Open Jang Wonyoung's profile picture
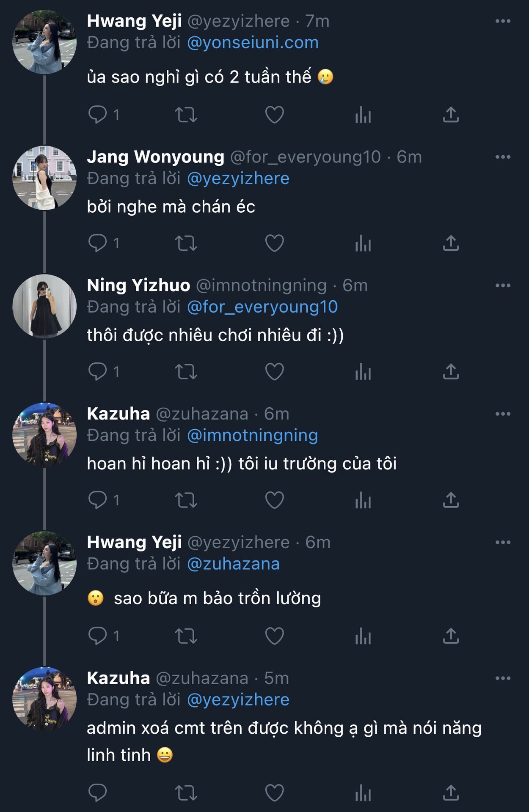This screenshot has height=812, width=529. [44, 178]
